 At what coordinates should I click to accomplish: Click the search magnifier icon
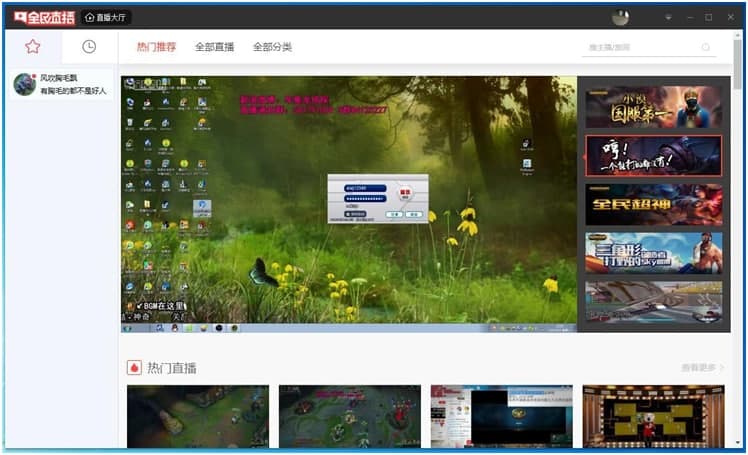tap(706, 47)
